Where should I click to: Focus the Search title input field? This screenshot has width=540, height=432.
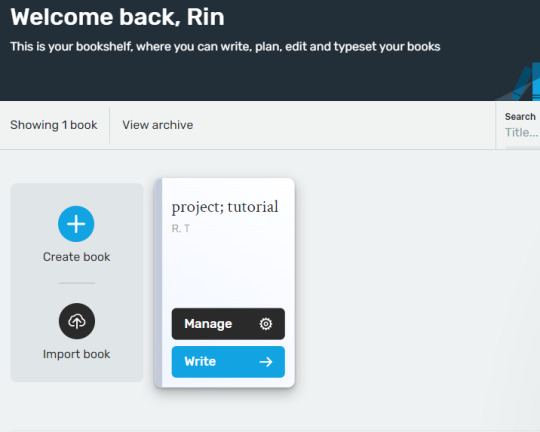click(x=522, y=133)
